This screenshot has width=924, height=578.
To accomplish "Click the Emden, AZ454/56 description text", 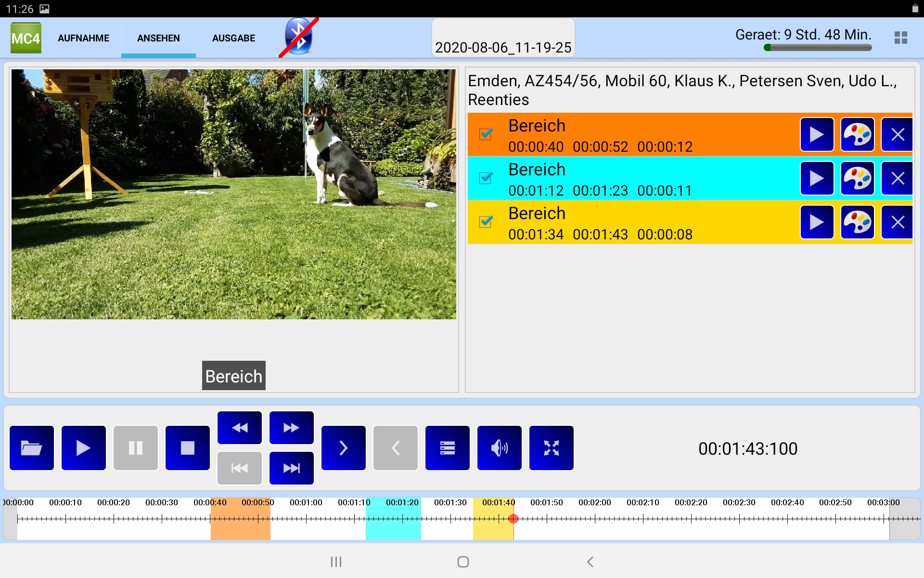I will pyautogui.click(x=682, y=90).
